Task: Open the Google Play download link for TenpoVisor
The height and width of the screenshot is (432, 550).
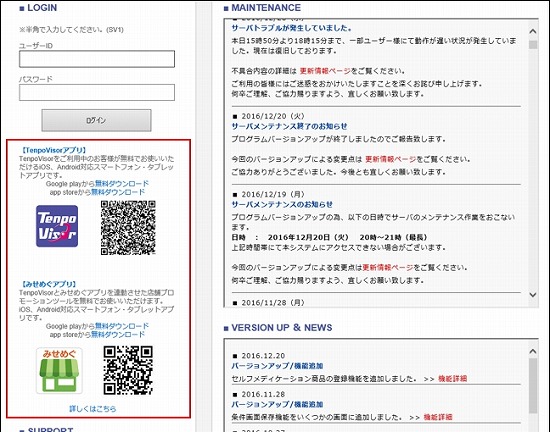Action: click(122, 184)
